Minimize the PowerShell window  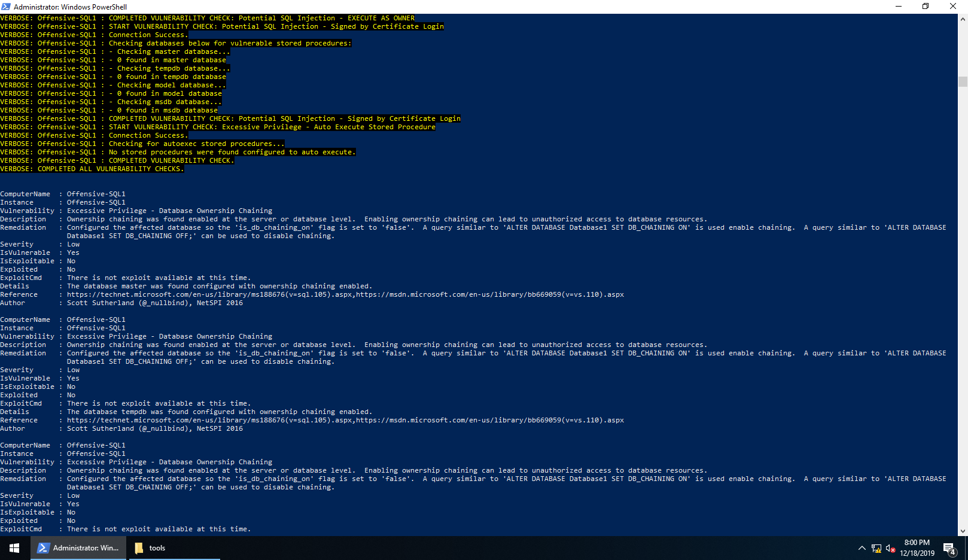[898, 7]
